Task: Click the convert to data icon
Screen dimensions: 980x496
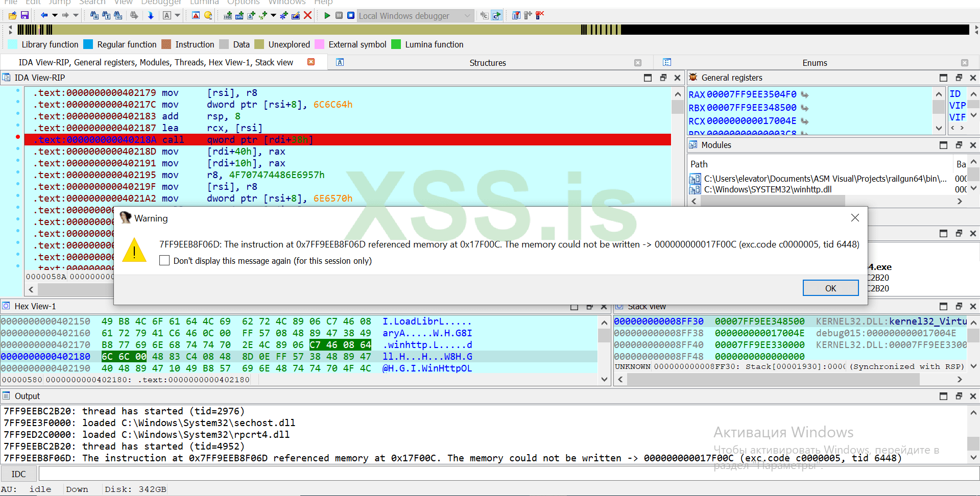Action: click(240, 16)
